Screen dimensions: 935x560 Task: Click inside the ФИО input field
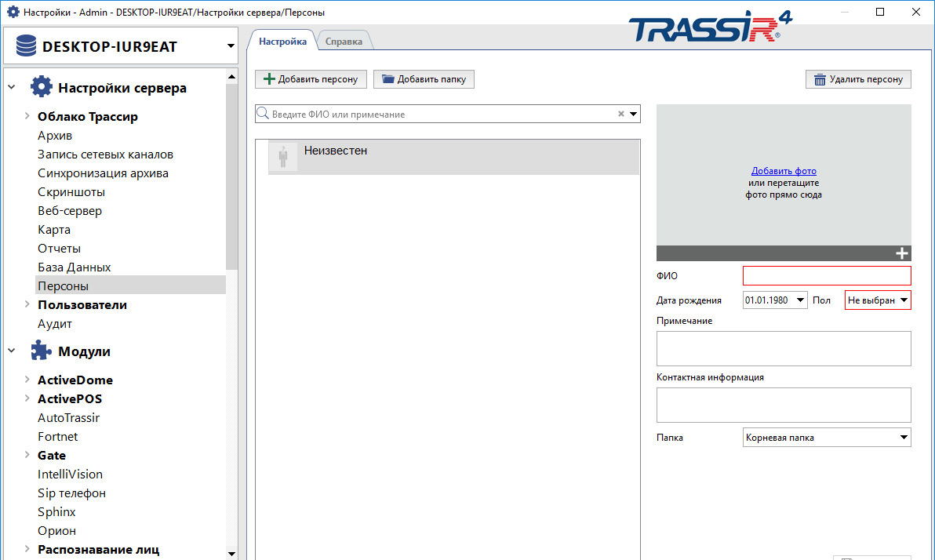(826, 275)
